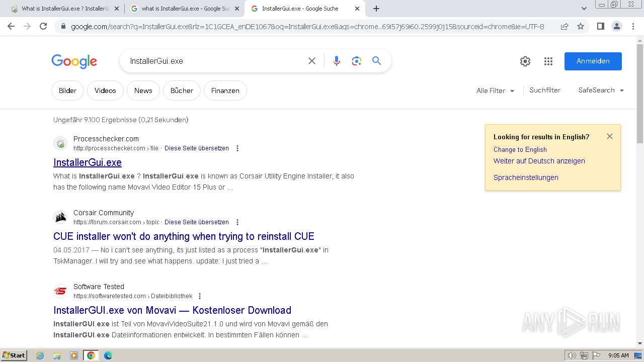The height and width of the screenshot is (362, 644).
Task: Open the taskbar clock showing 9:05 AM
Action: 618,355
